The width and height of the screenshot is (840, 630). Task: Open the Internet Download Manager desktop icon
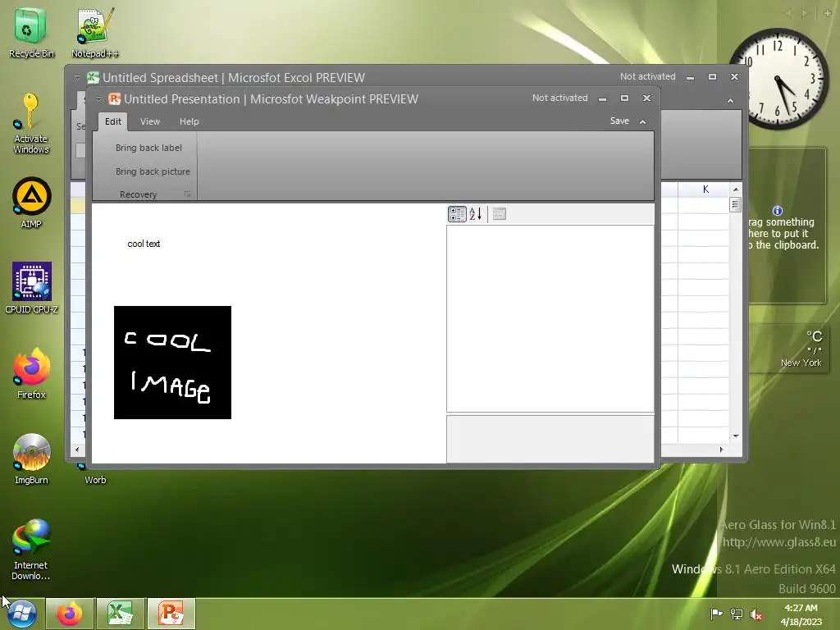[x=31, y=549]
